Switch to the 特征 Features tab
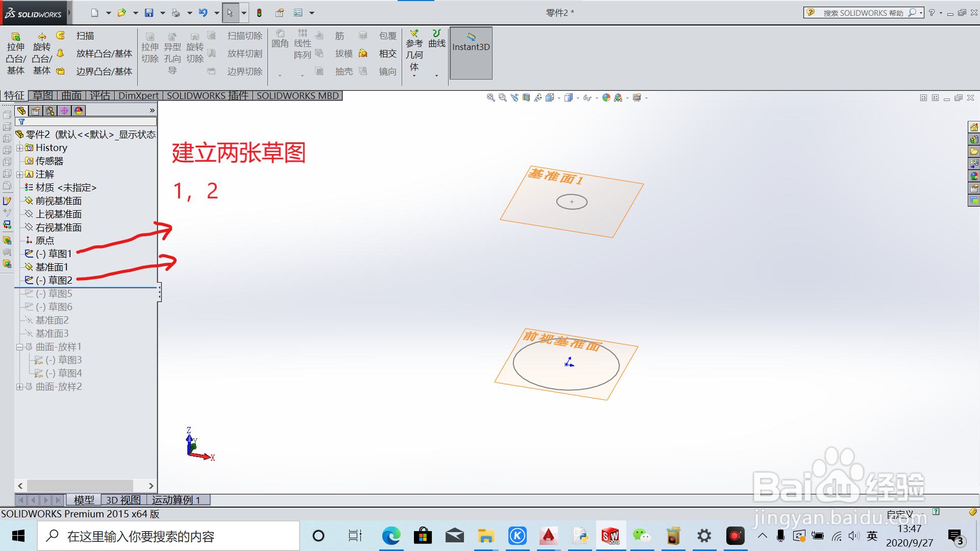 (14, 95)
